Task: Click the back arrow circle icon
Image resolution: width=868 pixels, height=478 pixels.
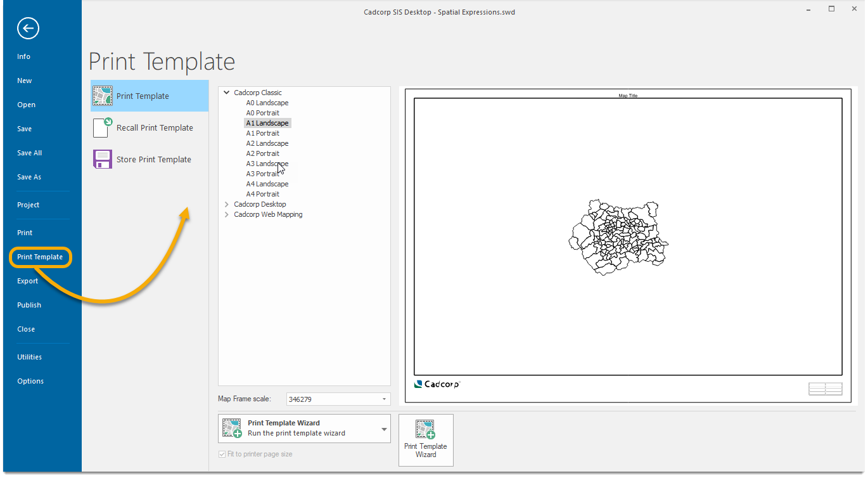Action: pos(28,28)
